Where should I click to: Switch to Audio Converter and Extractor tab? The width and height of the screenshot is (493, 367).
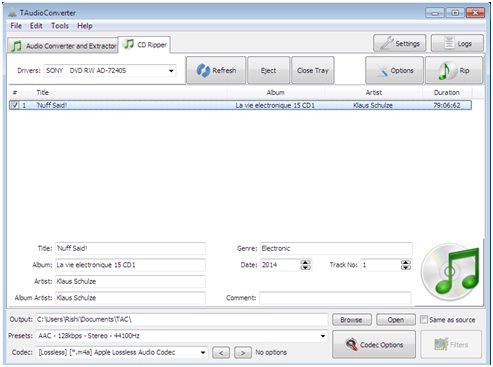coord(63,46)
